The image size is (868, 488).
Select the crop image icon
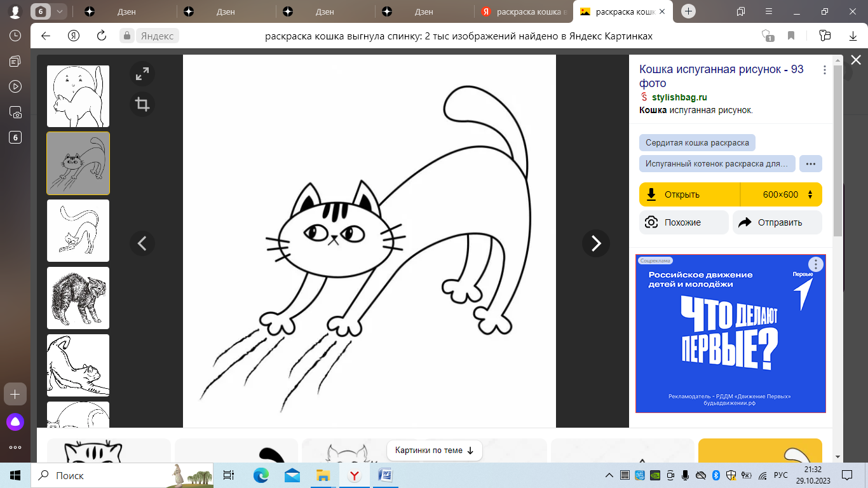click(142, 104)
